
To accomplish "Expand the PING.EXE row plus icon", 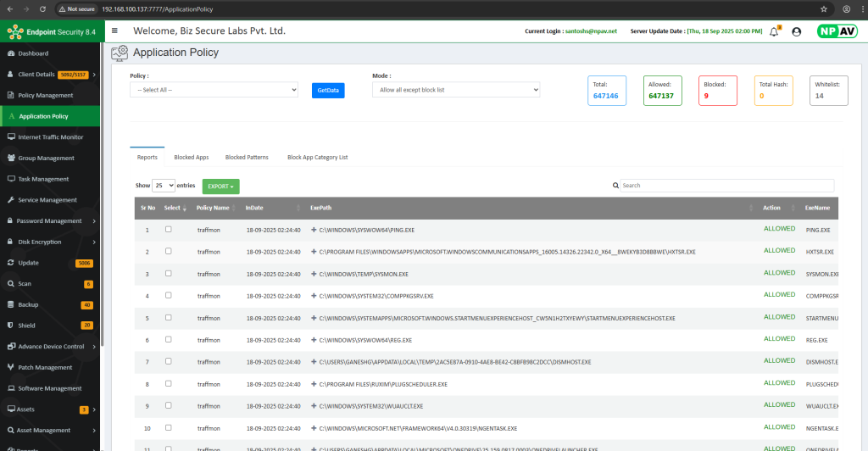I will 314,230.
